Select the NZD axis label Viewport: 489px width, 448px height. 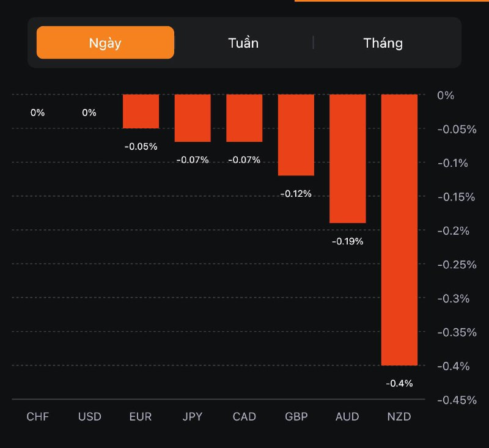[x=399, y=417]
